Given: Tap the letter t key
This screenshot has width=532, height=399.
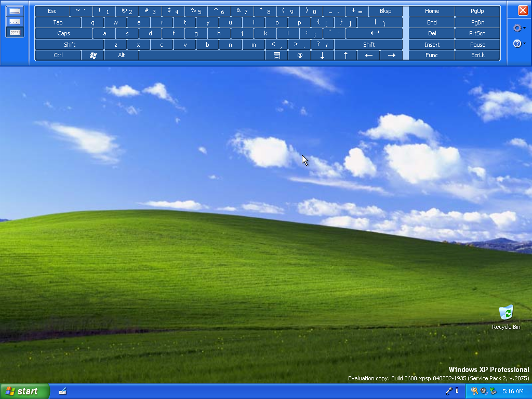Looking at the screenshot, I should [184, 22].
